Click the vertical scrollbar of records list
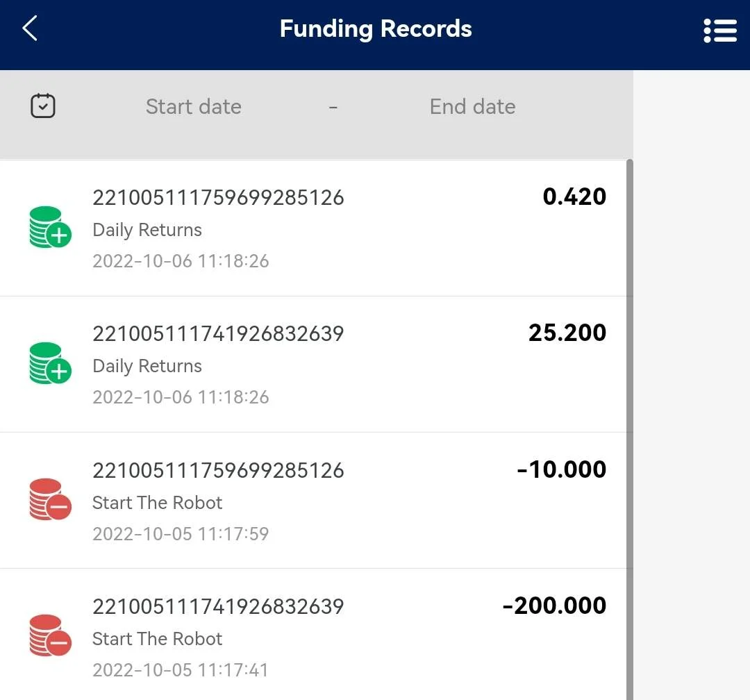This screenshot has height=700, width=750. point(629,429)
